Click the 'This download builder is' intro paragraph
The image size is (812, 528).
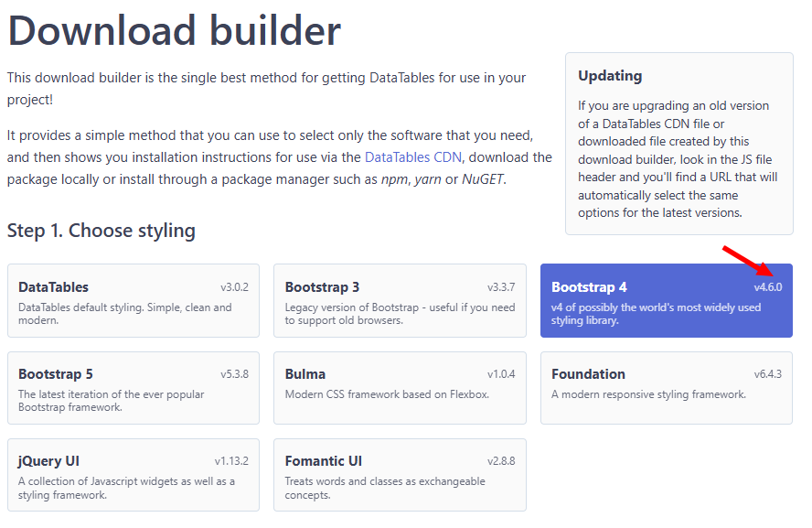coord(266,89)
